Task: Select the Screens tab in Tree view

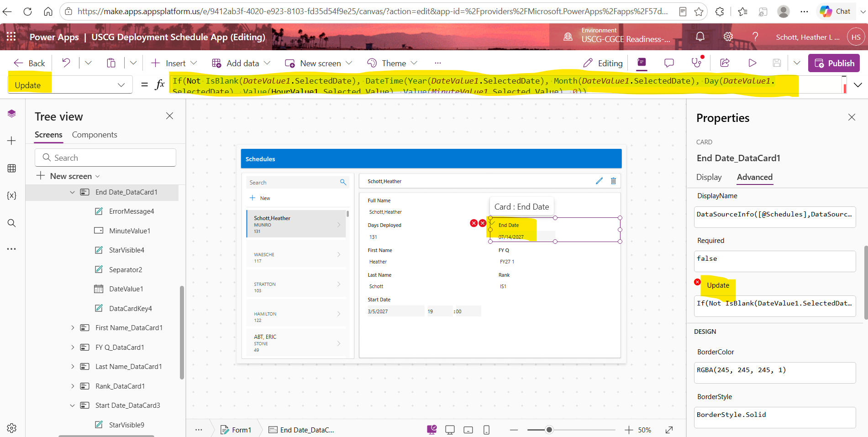Action: coord(48,135)
